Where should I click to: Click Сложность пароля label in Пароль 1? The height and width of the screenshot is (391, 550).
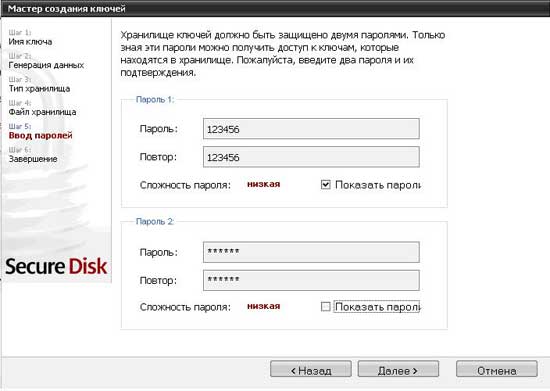[185, 185]
